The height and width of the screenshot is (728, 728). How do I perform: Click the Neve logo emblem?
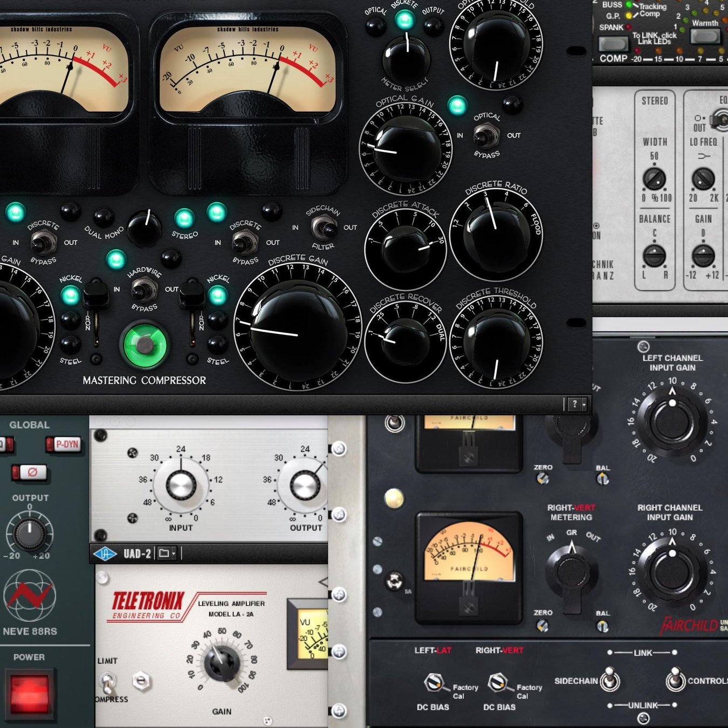pos(30,596)
